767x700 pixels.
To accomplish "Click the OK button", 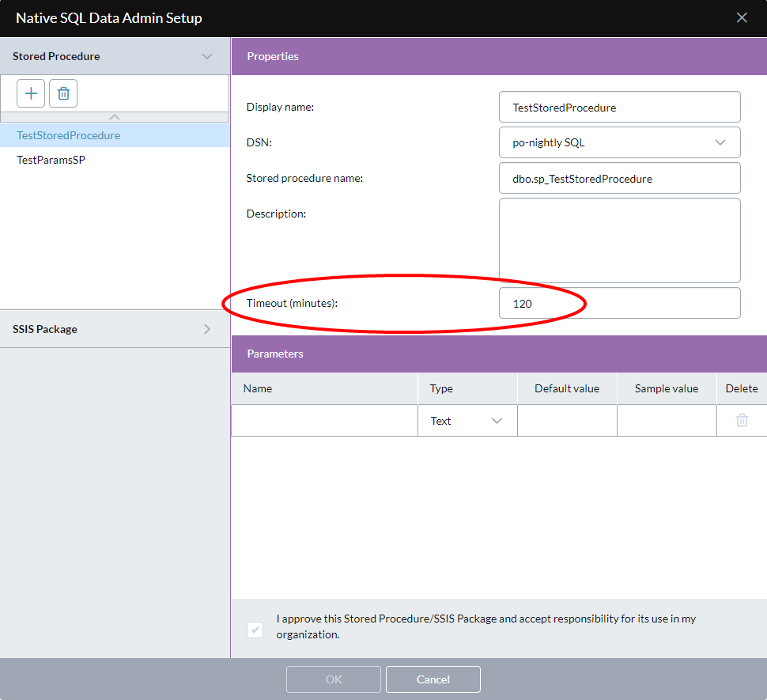I will point(334,679).
